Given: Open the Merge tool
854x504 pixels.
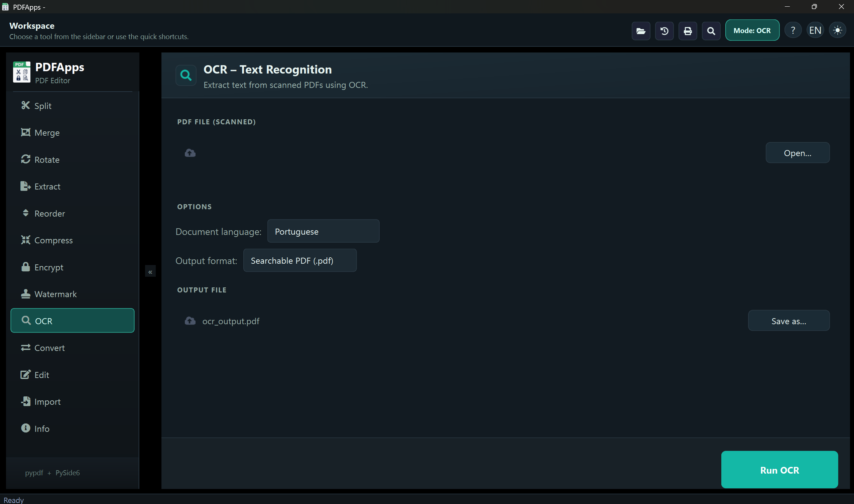Looking at the screenshot, I should 72,132.
